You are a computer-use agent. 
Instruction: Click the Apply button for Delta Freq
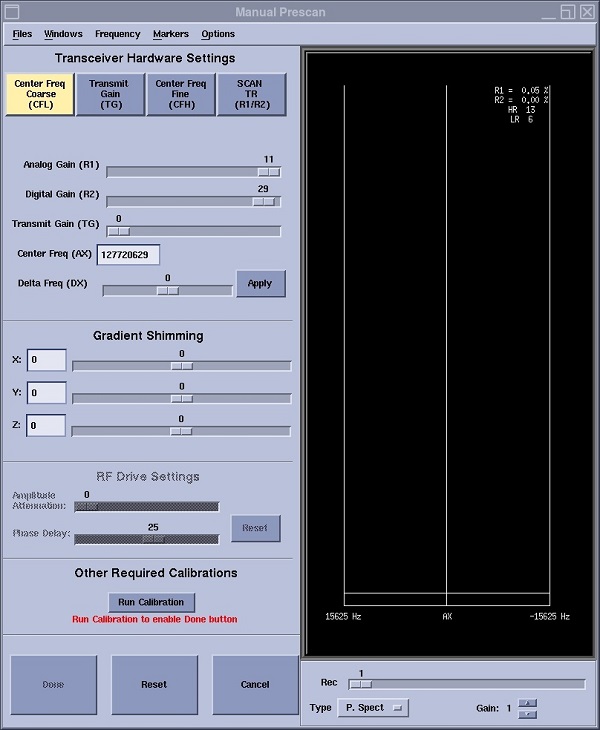pyautogui.click(x=260, y=284)
